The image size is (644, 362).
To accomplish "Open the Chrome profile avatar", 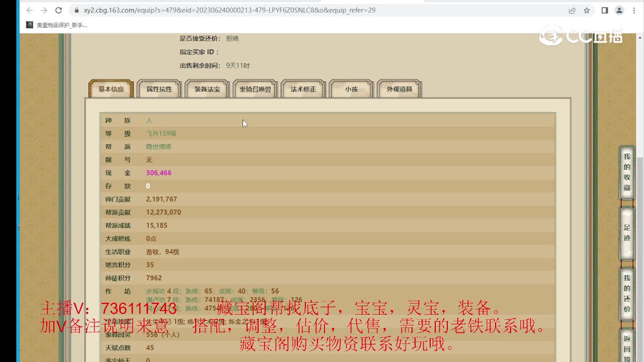I will [x=619, y=10].
